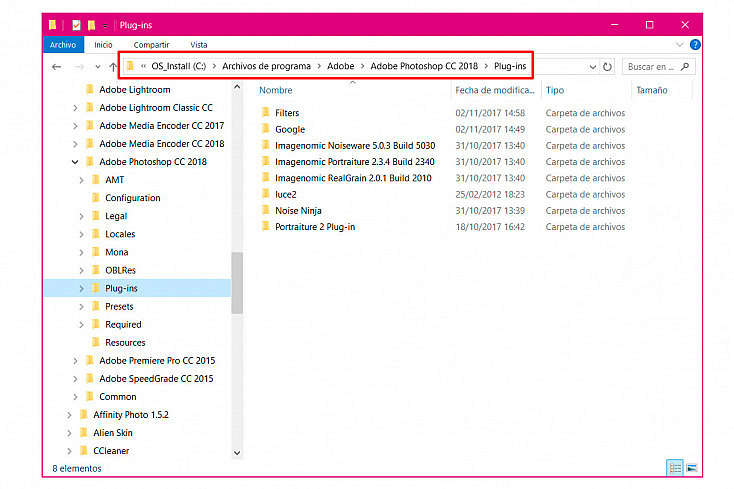Image resolution: width=734 pixels, height=489 pixels.
Task: Switch to the Compartir ribbon tab
Action: pyautogui.click(x=151, y=44)
